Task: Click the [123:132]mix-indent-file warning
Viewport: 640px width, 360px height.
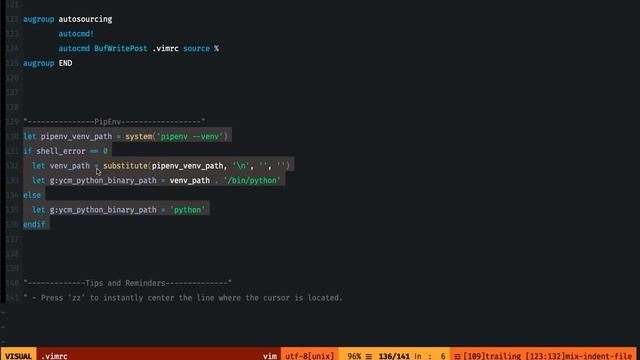Action: click(x=579, y=356)
